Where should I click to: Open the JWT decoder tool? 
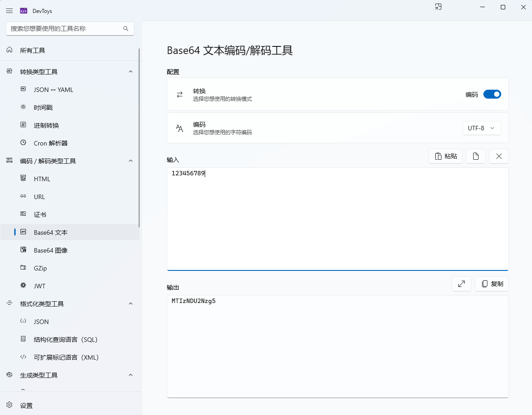pyautogui.click(x=70, y=286)
